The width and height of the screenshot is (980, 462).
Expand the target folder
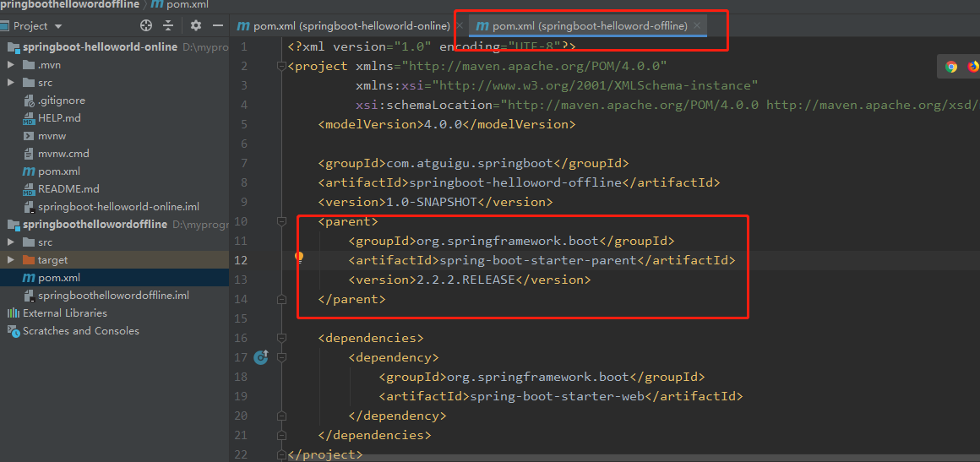(11, 259)
